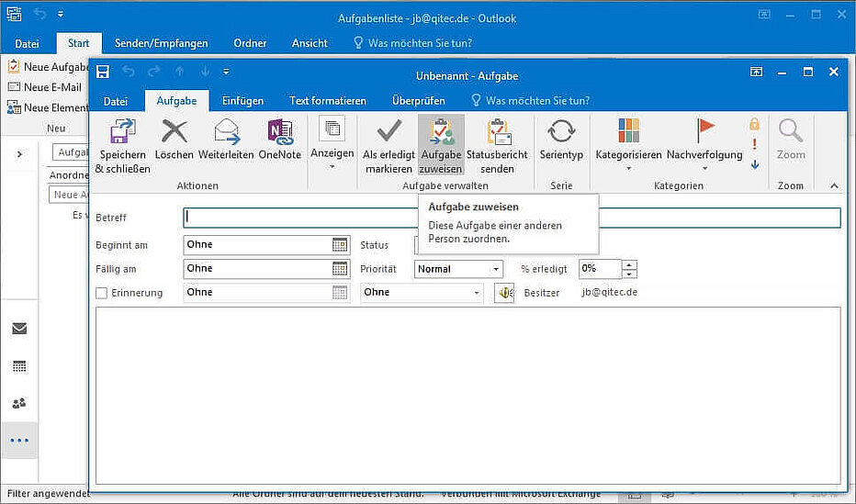Image resolution: width=856 pixels, height=504 pixels.
Task: Expand the Priorität dropdown
Action: click(496, 270)
